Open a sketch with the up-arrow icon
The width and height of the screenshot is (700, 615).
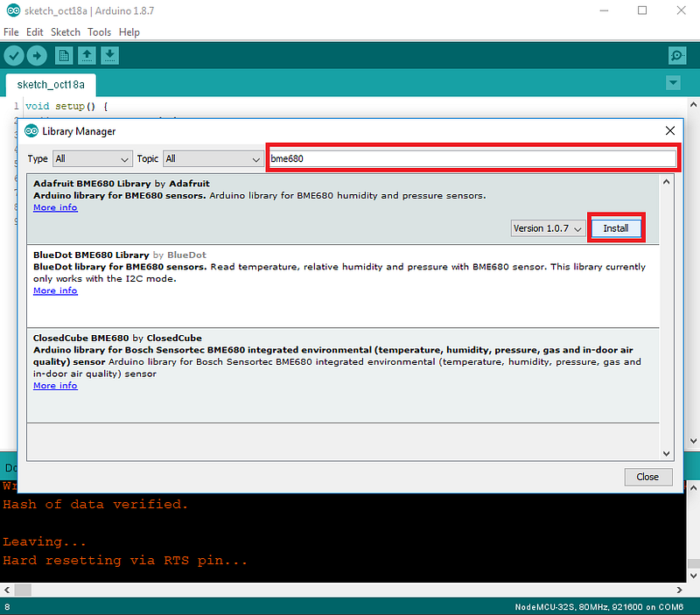coord(87,56)
